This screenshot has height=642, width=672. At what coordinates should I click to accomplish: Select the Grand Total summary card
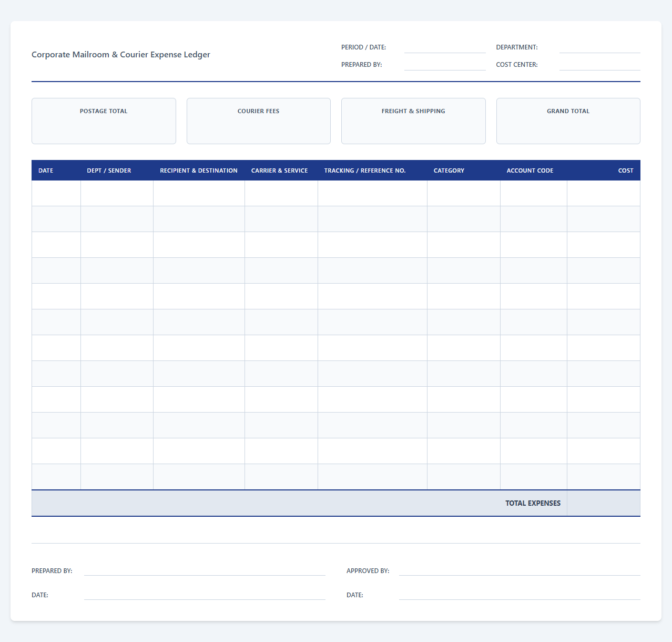click(568, 121)
